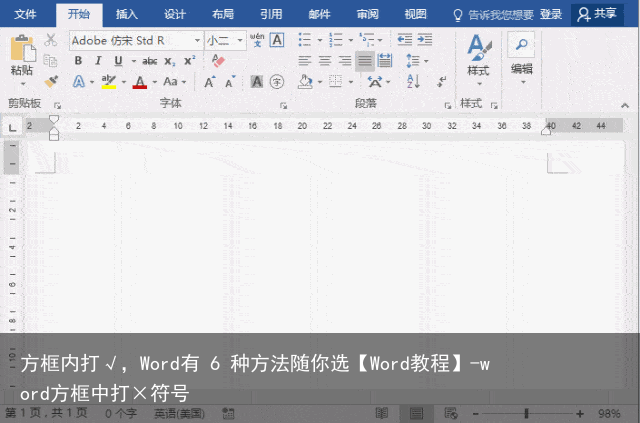The image size is (640, 423).
Task: Switch to the 引用 tab
Action: click(271, 14)
